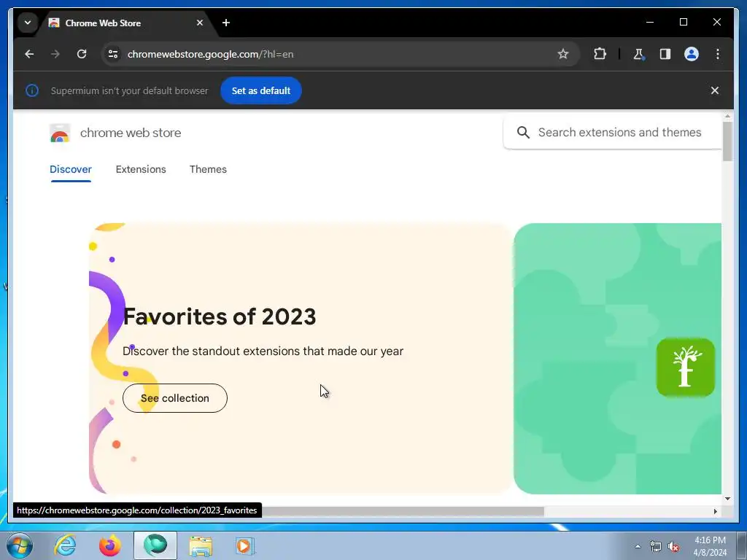Image resolution: width=747 pixels, height=560 pixels.
Task: Open a new tab
Action: click(226, 23)
